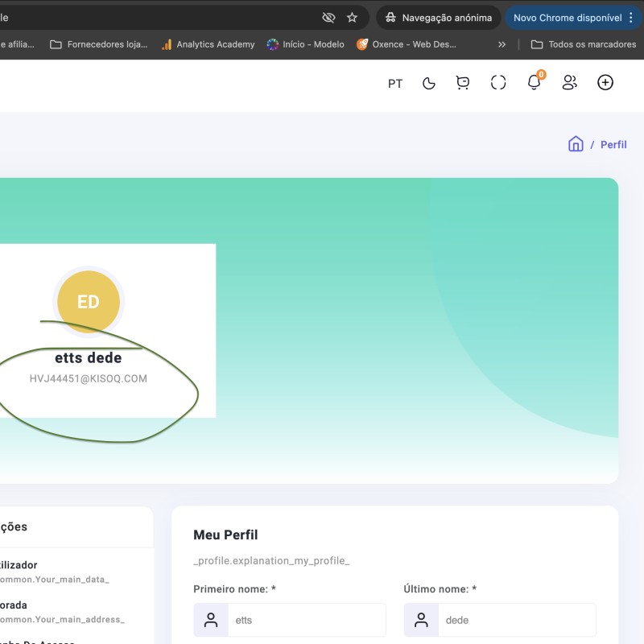Toggle dark mode with the moon icon
This screenshot has height=644, width=644.
point(429,83)
